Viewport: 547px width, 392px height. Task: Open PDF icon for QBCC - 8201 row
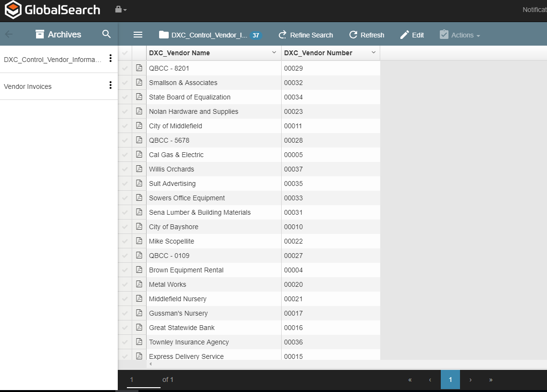(x=139, y=68)
